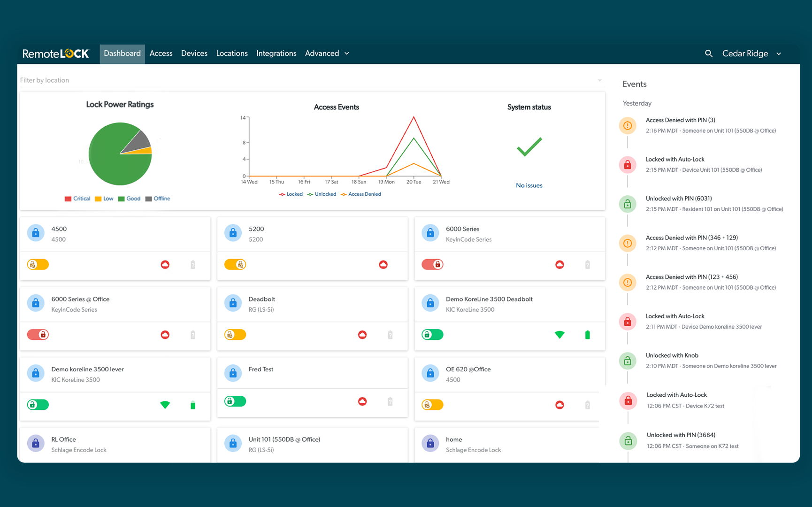
Task: Open the RL Office device name
Action: pyautogui.click(x=63, y=439)
